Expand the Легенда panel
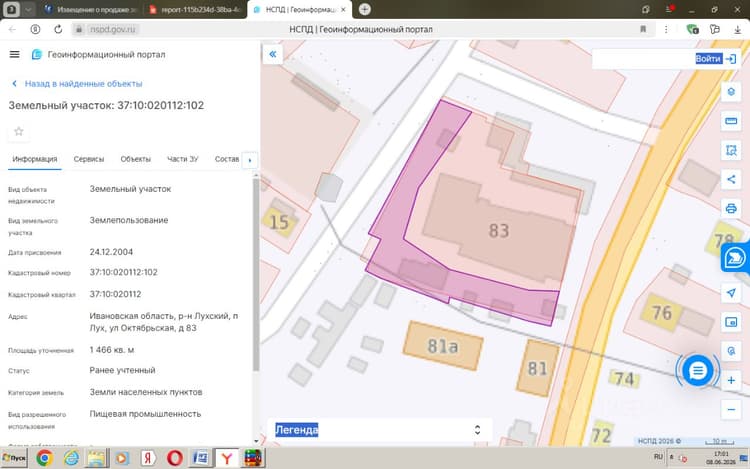This screenshot has height=469, width=750. (380, 430)
